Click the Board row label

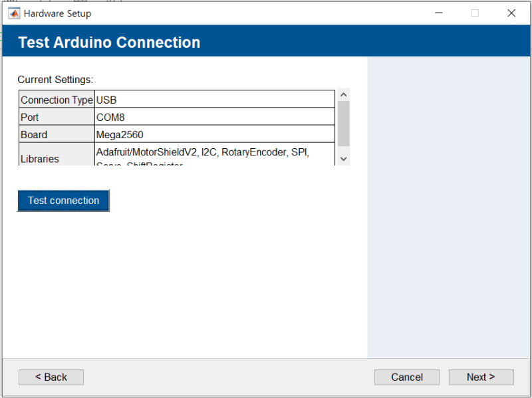(57, 134)
